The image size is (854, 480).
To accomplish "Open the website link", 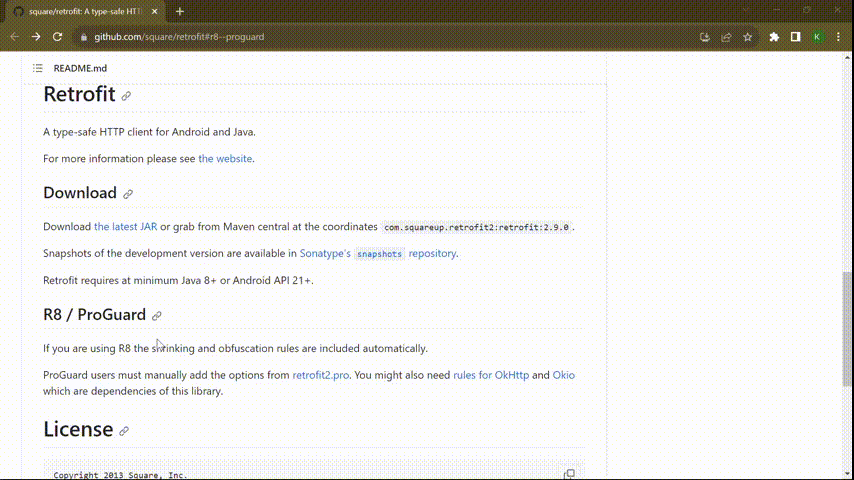I will (225, 159).
